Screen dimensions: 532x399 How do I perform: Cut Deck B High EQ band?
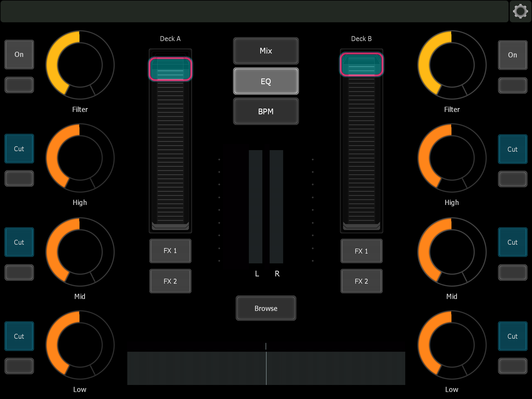[x=513, y=149]
